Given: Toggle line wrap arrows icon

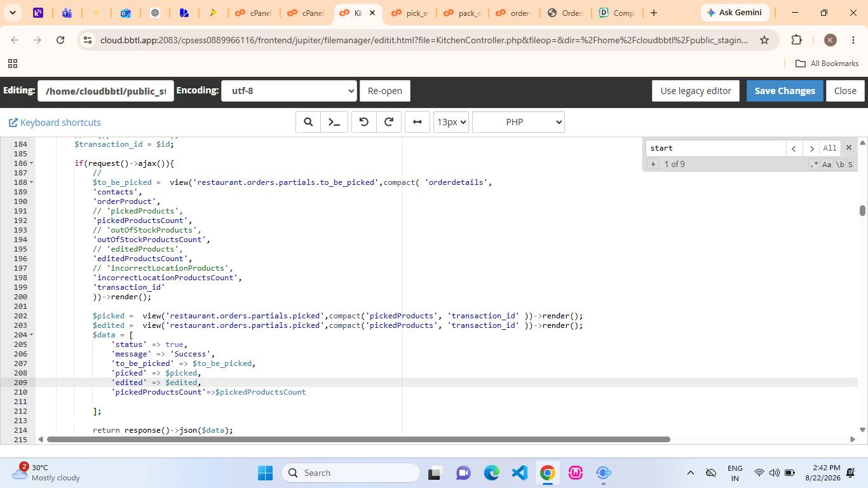Looking at the screenshot, I should click(417, 122).
